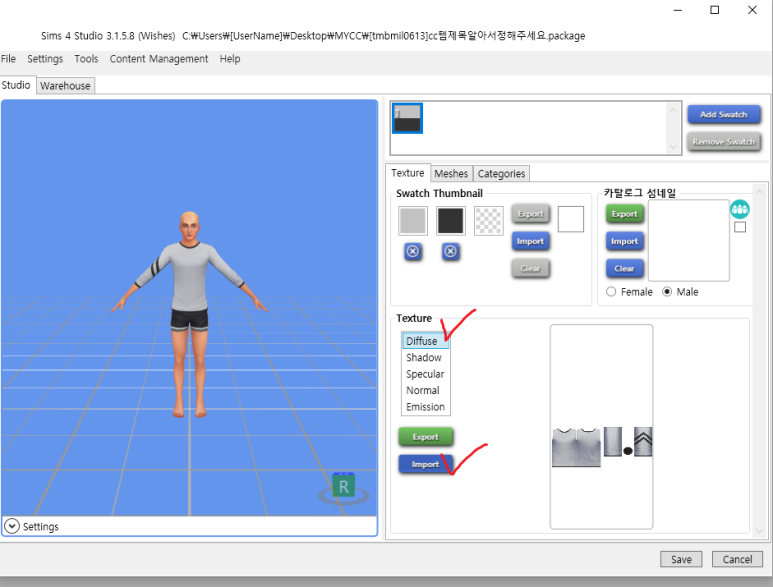Tick the checkbox under the group icon
This screenshot has width=773, height=587.
739,227
